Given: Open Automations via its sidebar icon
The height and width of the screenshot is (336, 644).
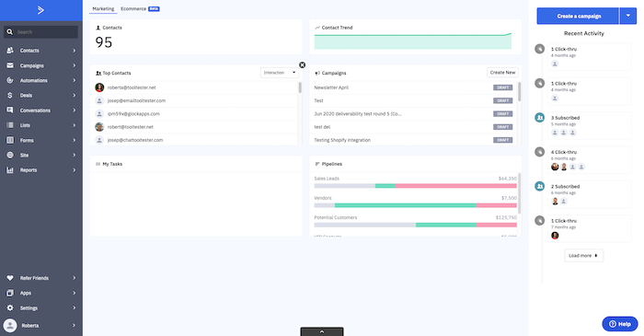Looking at the screenshot, I should pyautogui.click(x=10, y=80).
